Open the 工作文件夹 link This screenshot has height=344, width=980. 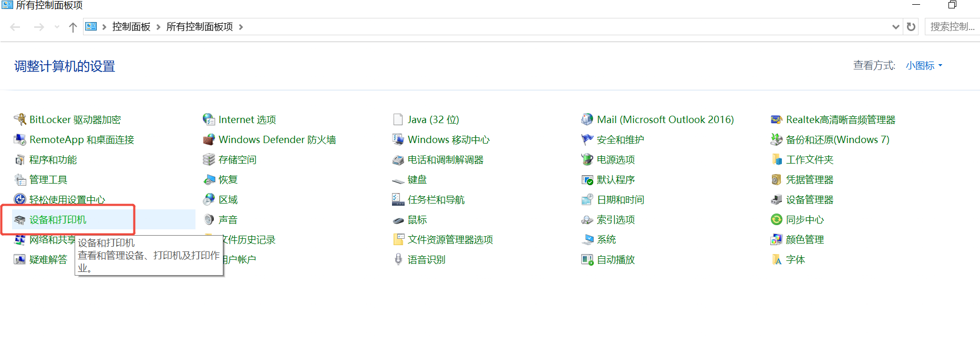click(x=810, y=159)
